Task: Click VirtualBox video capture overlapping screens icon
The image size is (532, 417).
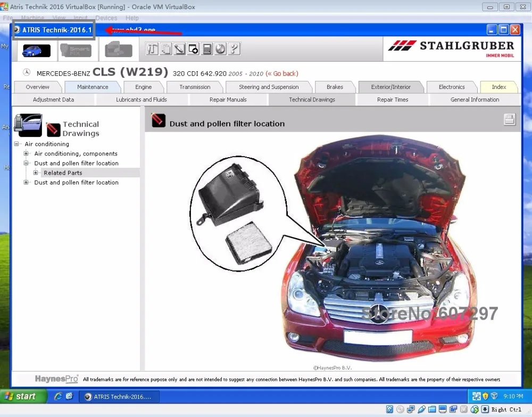Action: (x=453, y=410)
